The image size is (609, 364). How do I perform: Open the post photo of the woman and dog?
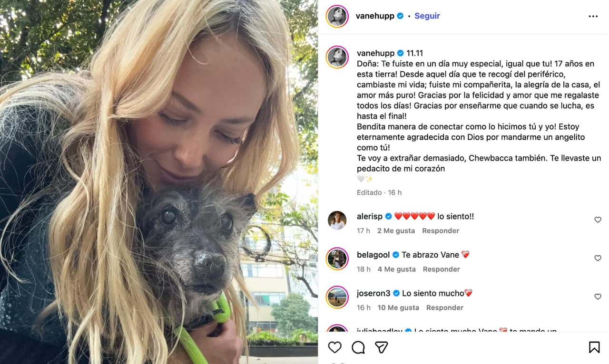point(159,182)
